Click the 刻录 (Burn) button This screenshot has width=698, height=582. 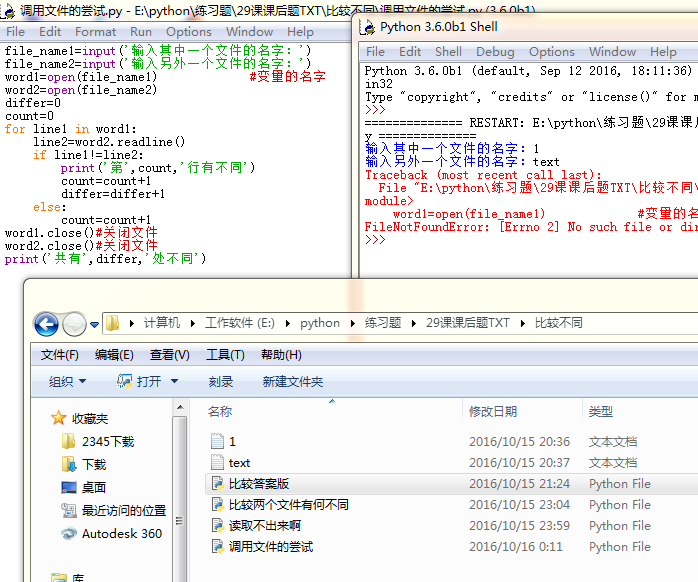pos(221,382)
